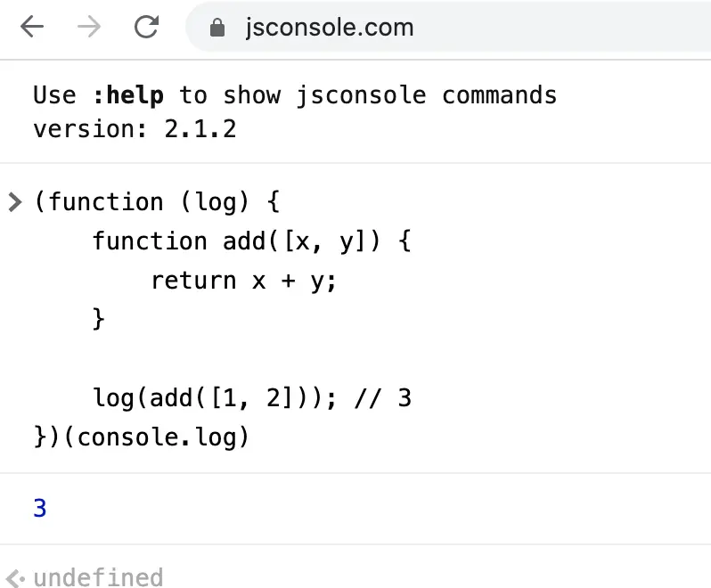Reload the jsconsole page
The height and width of the screenshot is (588, 711).
click(146, 27)
